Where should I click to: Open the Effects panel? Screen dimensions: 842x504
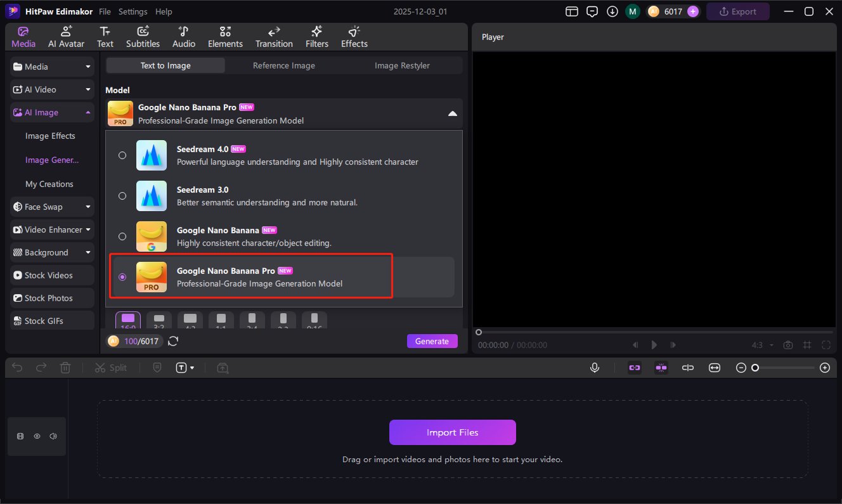pyautogui.click(x=354, y=37)
